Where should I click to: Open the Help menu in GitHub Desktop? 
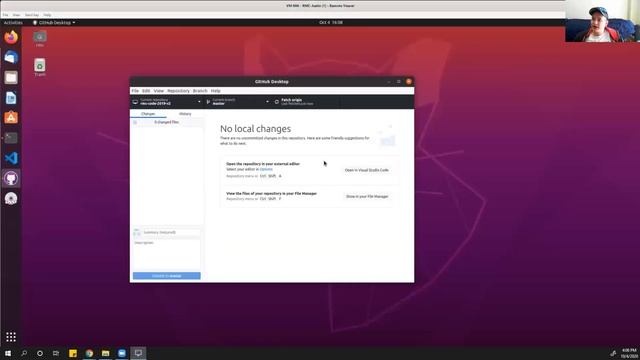coord(216,91)
